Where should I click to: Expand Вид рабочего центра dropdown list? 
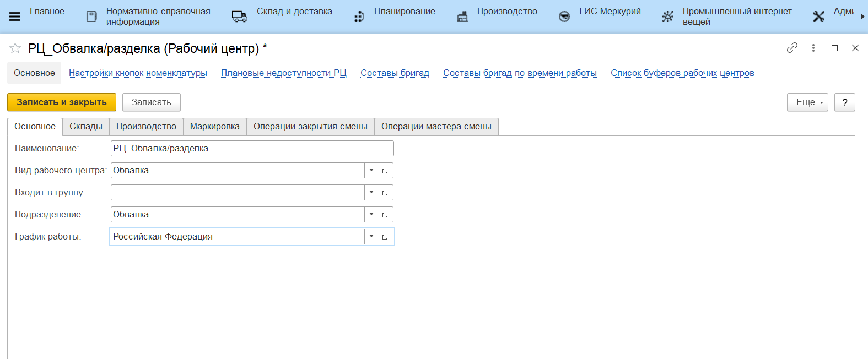371,170
